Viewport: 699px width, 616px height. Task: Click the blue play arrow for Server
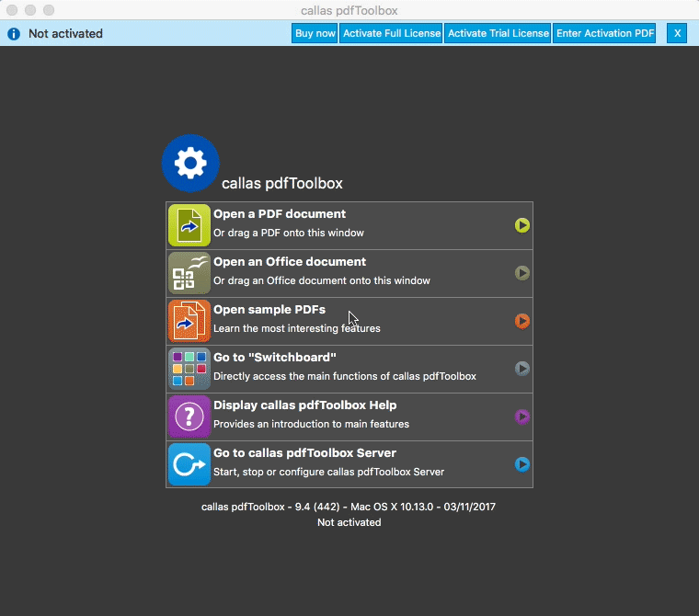(x=522, y=464)
